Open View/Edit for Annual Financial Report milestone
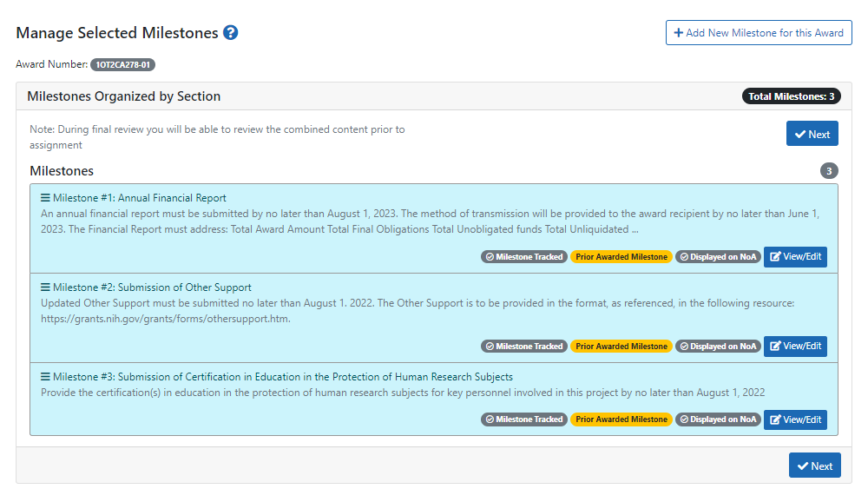This screenshot has height=502, width=868. (x=795, y=256)
